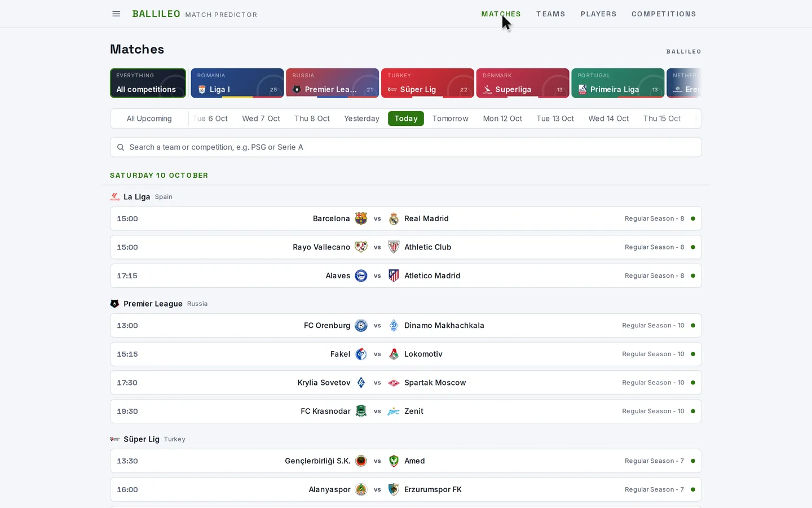The height and width of the screenshot is (508, 812).
Task: Focus the team or competition search field
Action: 406,147
